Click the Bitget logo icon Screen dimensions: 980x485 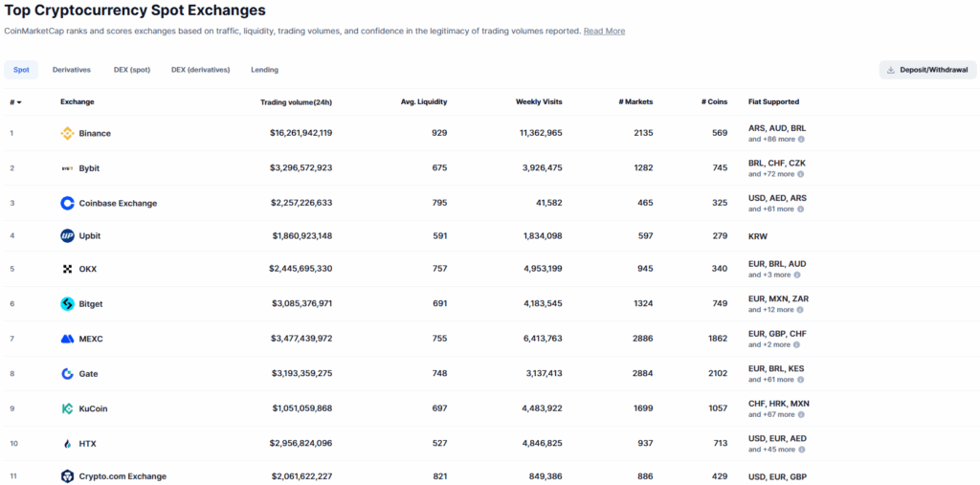tap(67, 304)
